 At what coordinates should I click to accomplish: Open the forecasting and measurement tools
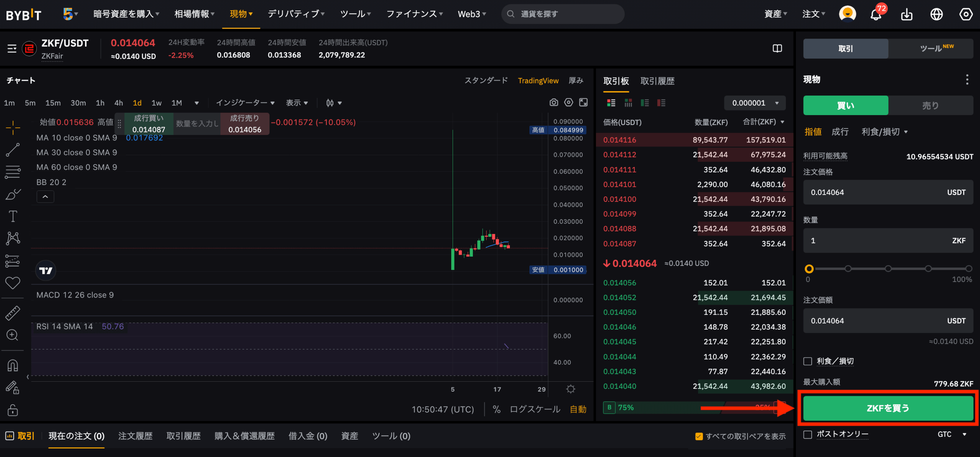[x=13, y=261]
